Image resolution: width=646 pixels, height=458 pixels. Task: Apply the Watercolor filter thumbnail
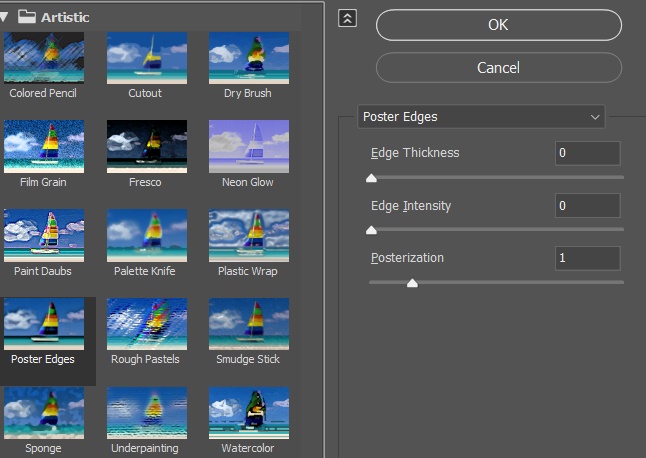click(249, 413)
